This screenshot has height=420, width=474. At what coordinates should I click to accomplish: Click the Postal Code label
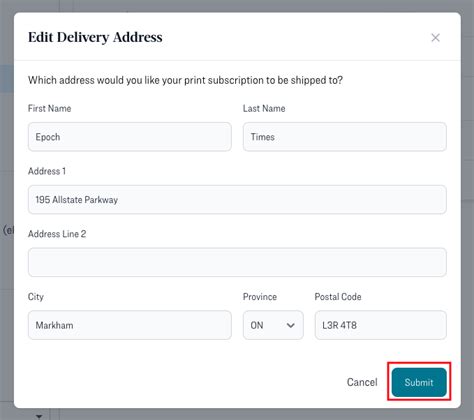point(338,297)
